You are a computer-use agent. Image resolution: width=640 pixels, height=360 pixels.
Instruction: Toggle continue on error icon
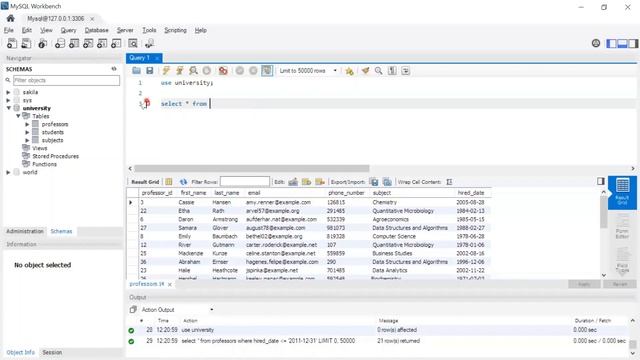[x=223, y=71]
